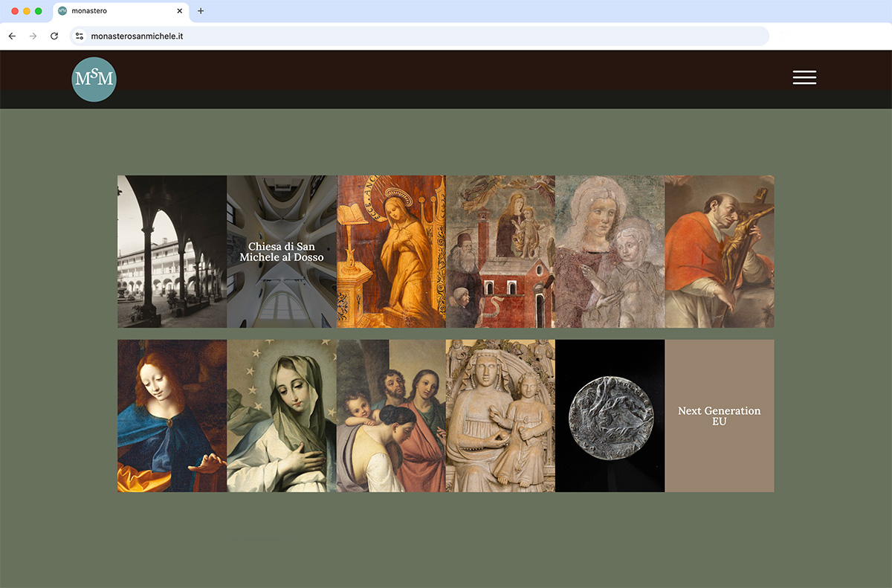Open the red-haired figure in blue cloak tile
This screenshot has height=588, width=892.
coord(172,416)
